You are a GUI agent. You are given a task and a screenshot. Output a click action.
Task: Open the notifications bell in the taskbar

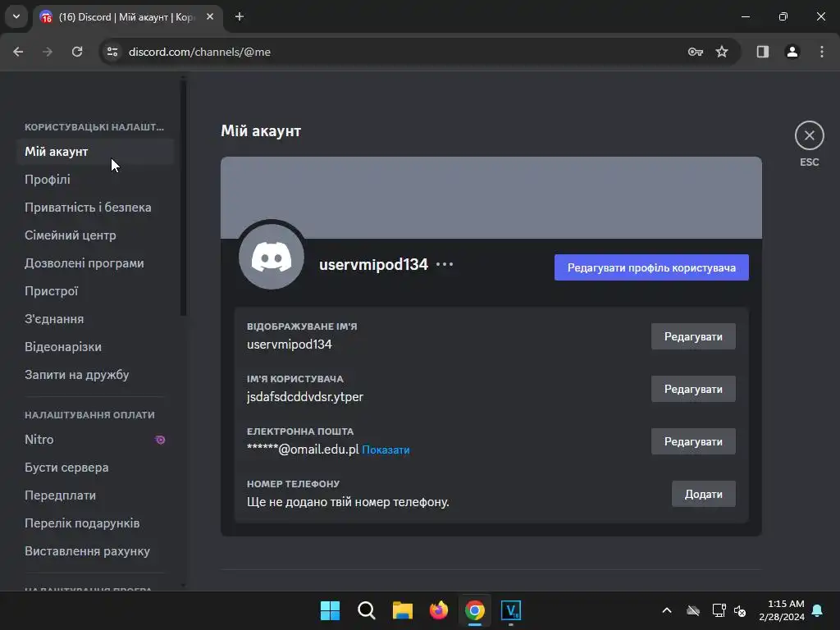pyautogui.click(x=818, y=610)
